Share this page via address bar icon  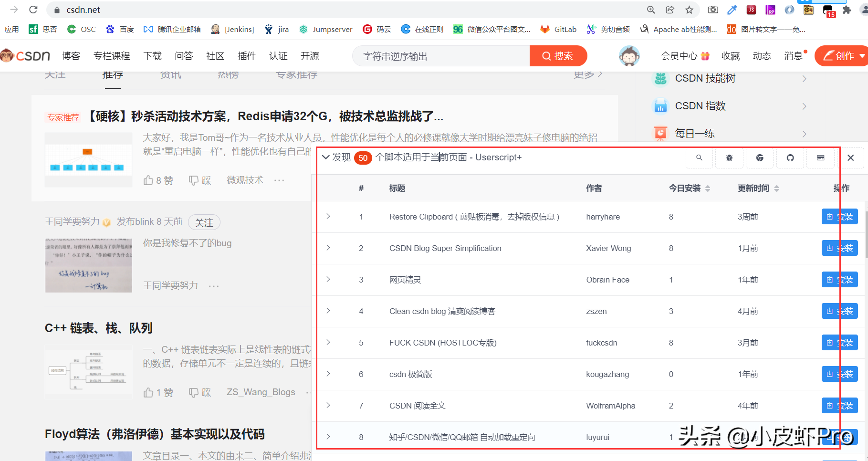tap(670, 10)
